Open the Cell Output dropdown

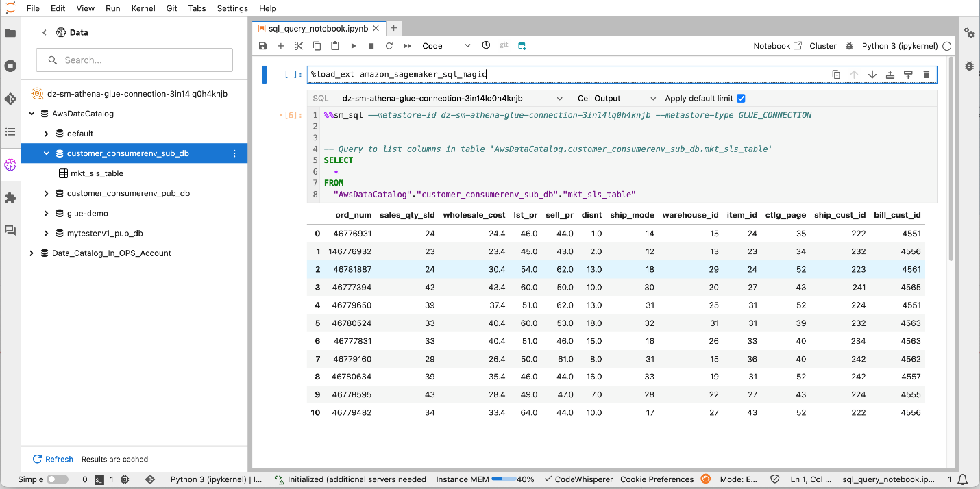[616, 99]
